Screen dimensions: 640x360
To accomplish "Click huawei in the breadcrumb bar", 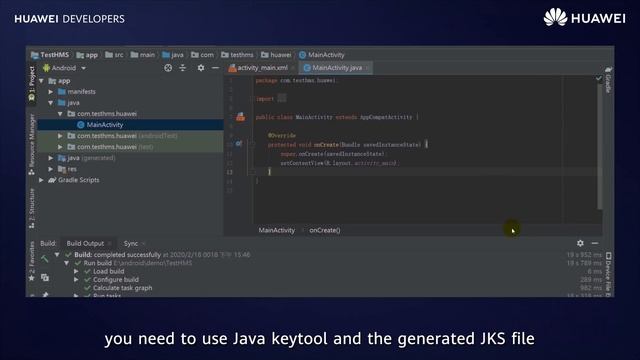I will pyautogui.click(x=276, y=55).
